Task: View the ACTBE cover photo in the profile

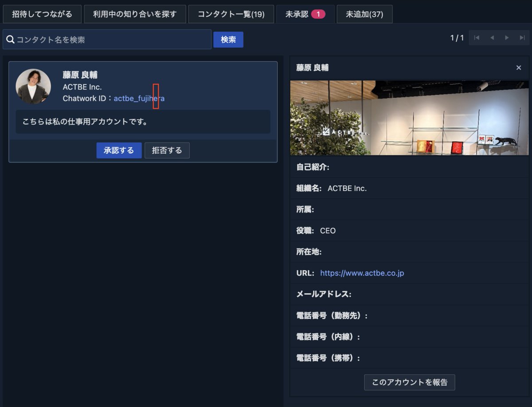Action: pos(409,117)
